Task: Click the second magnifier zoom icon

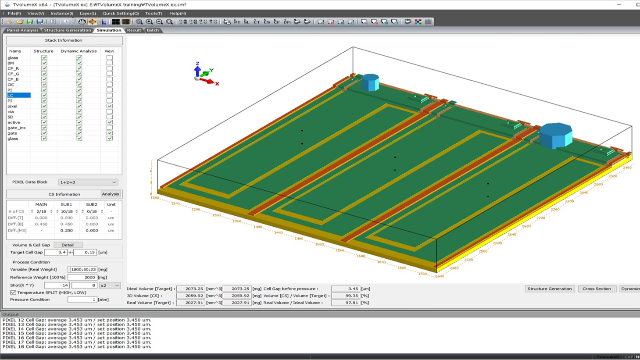Action: coord(149,22)
